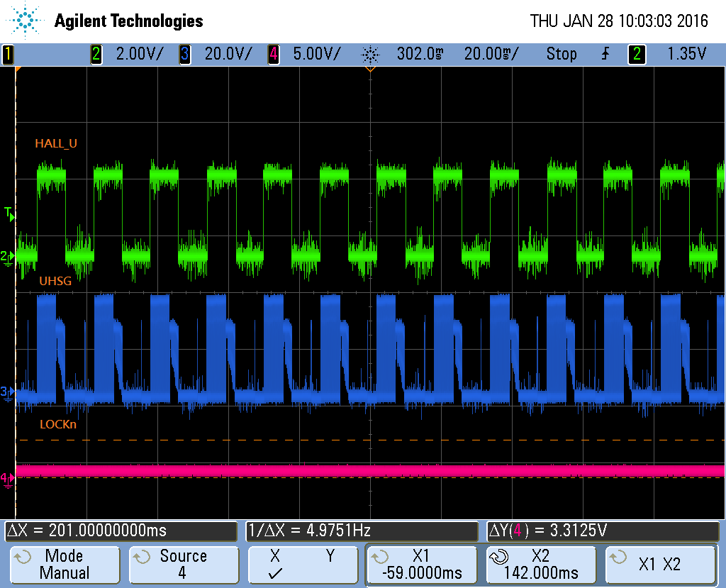Click the magenta LOCKn channel 4 trace
Viewport: 726px width, 588px height.
click(370, 471)
